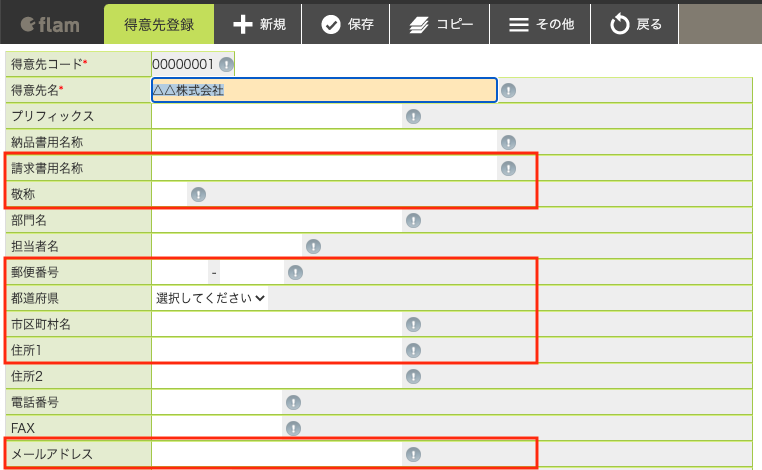Click the 保存 checkmark icon
This screenshot has height=470, width=762.
(x=331, y=24)
